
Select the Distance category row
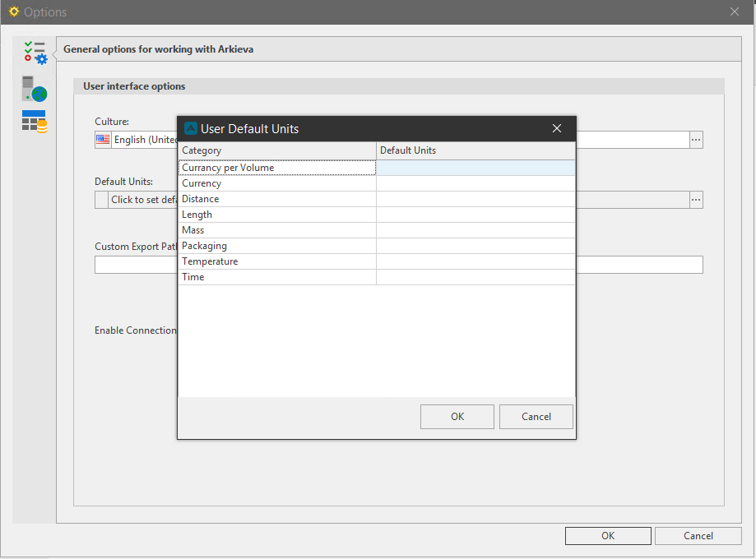(277, 199)
